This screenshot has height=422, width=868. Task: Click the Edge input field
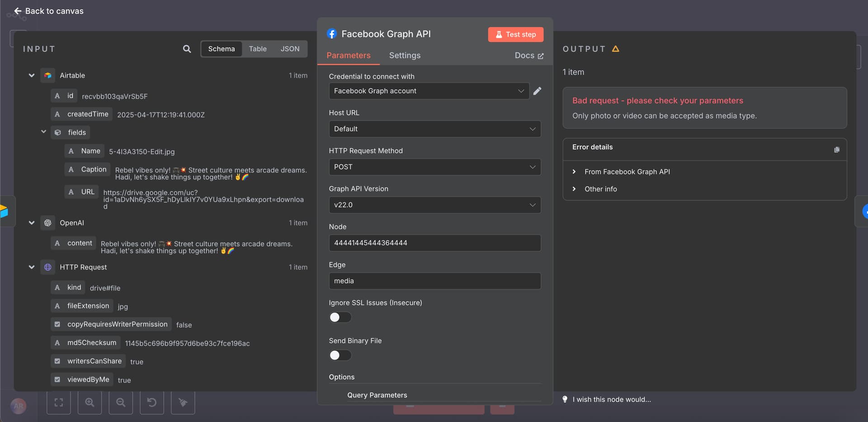click(435, 281)
